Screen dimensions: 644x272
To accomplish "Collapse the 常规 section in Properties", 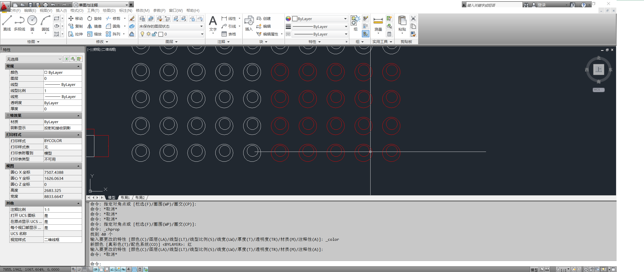I will [x=78, y=66].
